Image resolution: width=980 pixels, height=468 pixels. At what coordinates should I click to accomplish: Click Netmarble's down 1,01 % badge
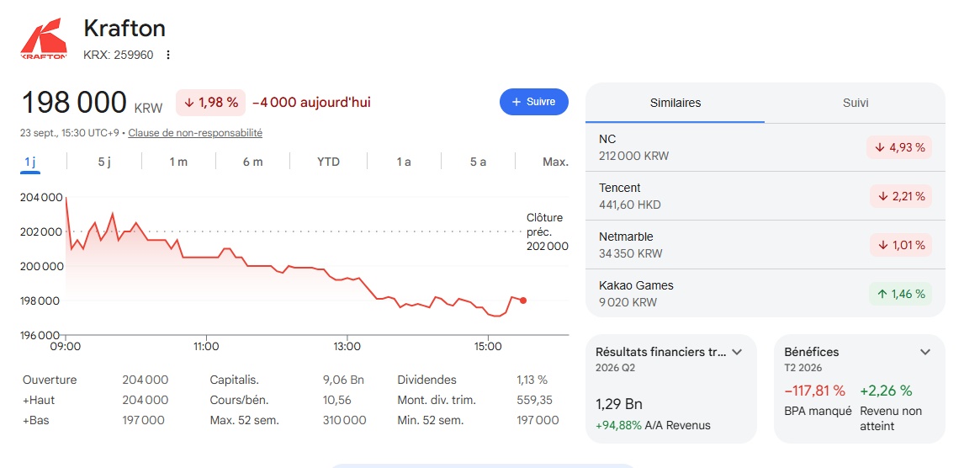[901, 245]
